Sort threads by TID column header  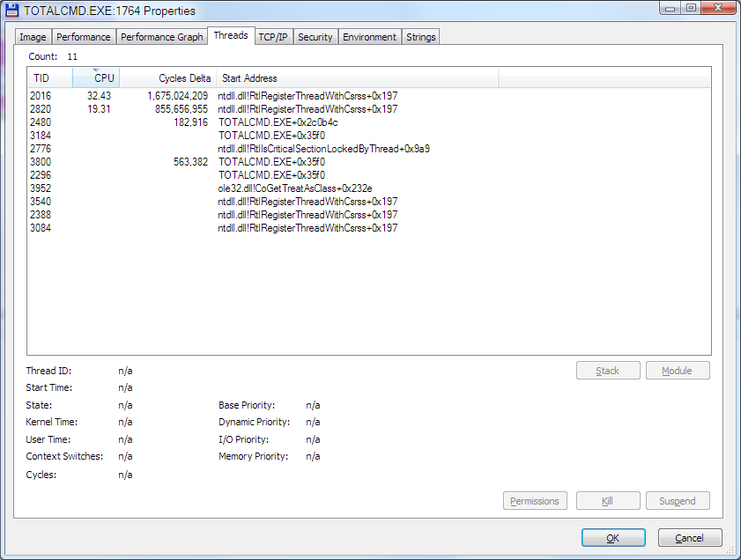[x=49, y=77]
